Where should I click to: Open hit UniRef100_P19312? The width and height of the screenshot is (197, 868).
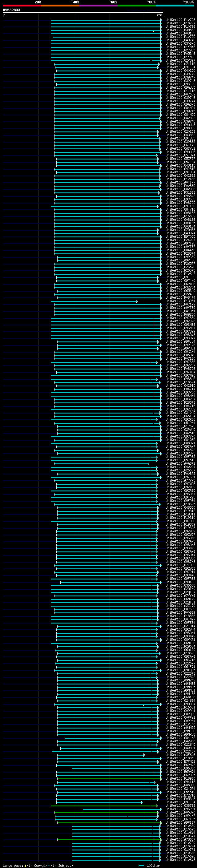tap(180, 511)
